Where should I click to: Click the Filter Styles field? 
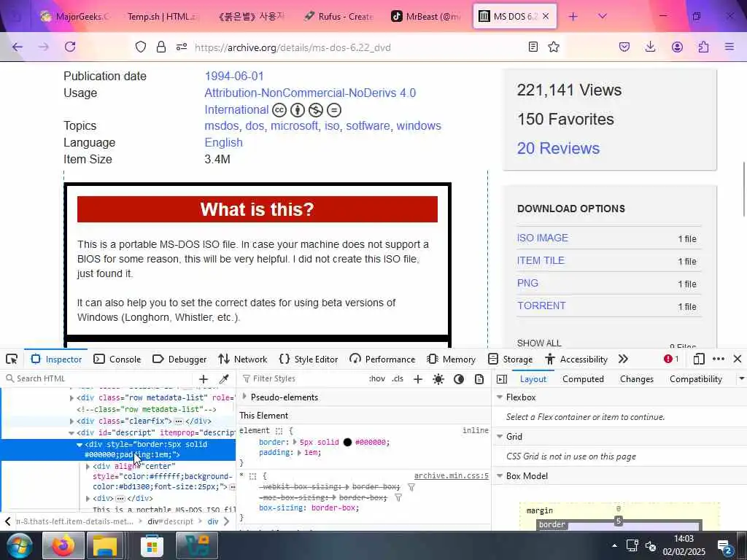[x=302, y=378]
